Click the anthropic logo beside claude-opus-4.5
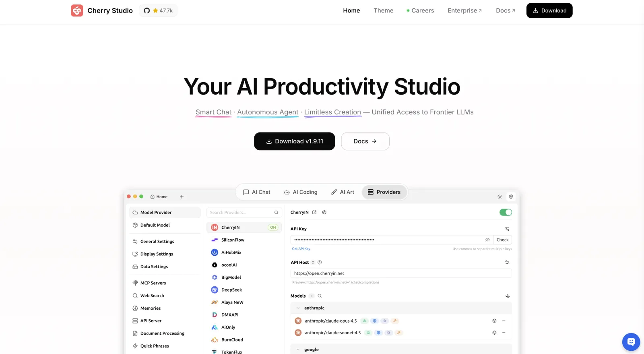The height and width of the screenshot is (354, 644). 298,321
